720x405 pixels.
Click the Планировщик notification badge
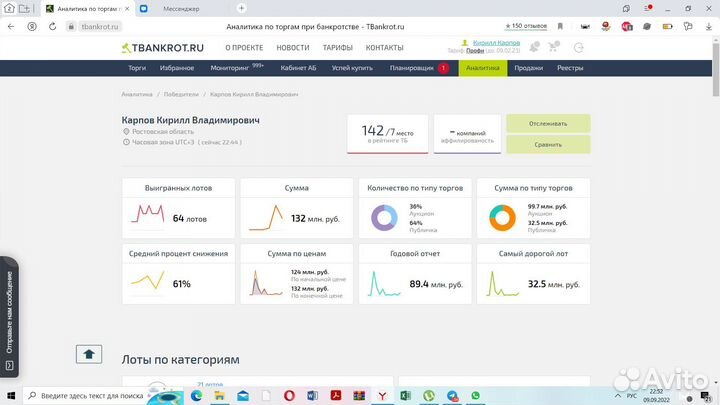tap(443, 68)
